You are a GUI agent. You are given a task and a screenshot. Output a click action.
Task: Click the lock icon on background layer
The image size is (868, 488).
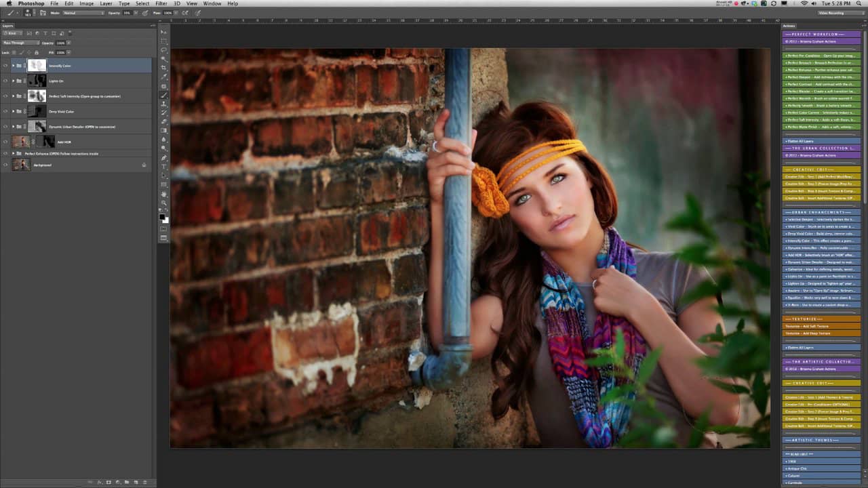[x=144, y=165]
